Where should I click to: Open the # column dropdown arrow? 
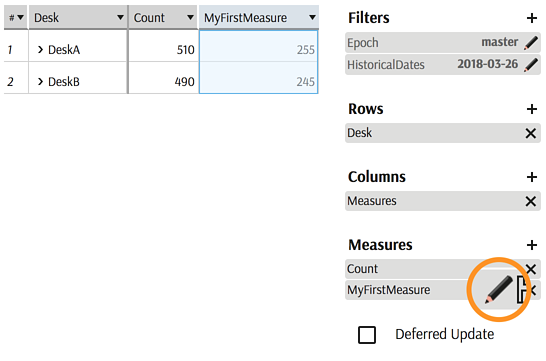click(x=21, y=17)
